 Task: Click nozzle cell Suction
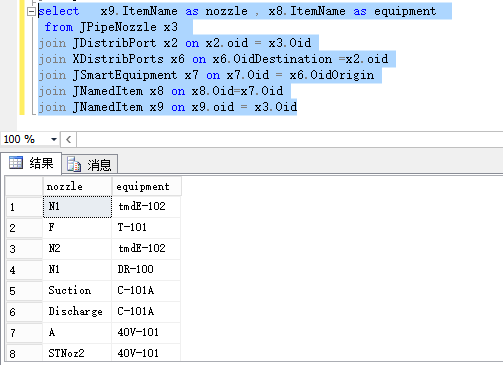click(x=77, y=291)
